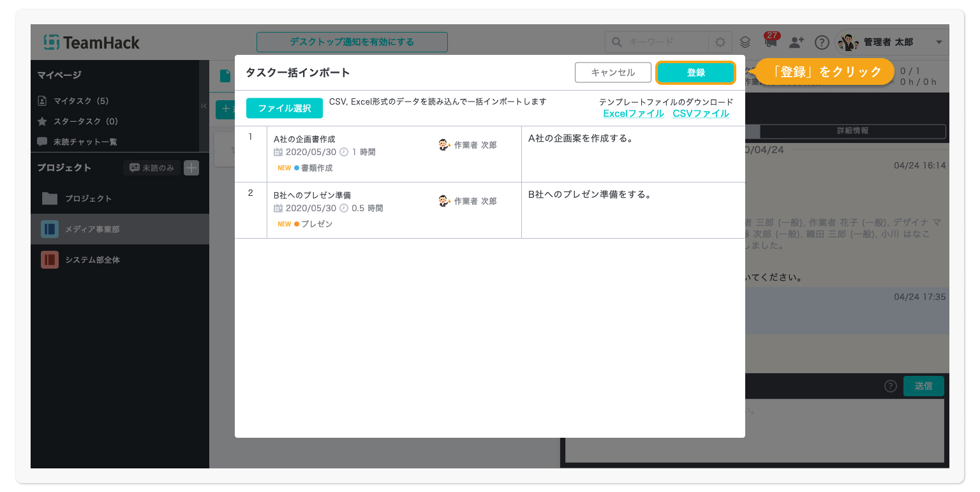Image resolution: width=980 pixels, height=492 pixels.
Task: Open マイタスク (5) in sidebar
Action: (x=81, y=101)
